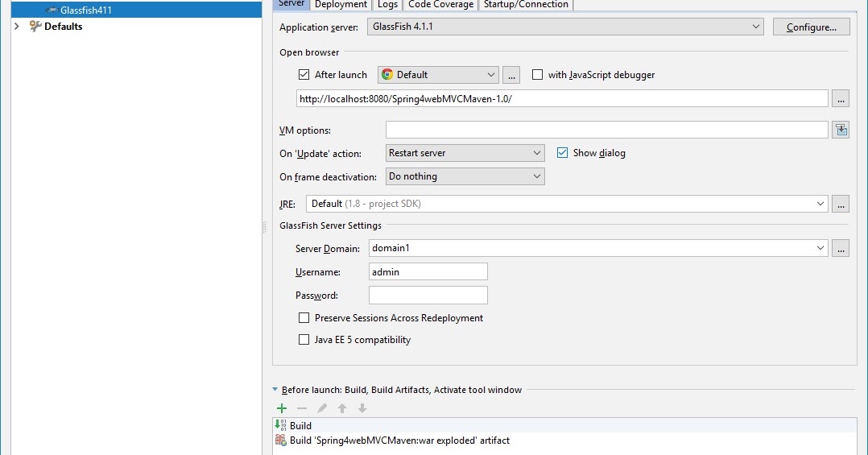
Task: Open the Startup/Connection tab
Action: [526, 4]
